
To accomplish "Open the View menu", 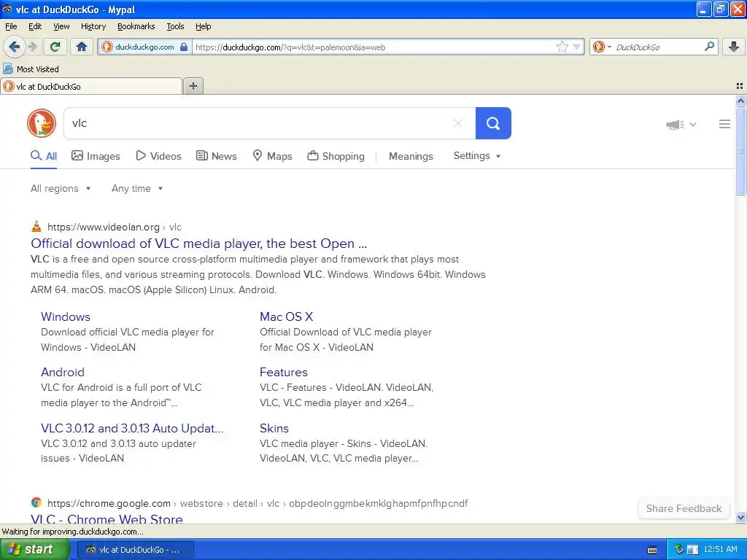I will (x=61, y=26).
